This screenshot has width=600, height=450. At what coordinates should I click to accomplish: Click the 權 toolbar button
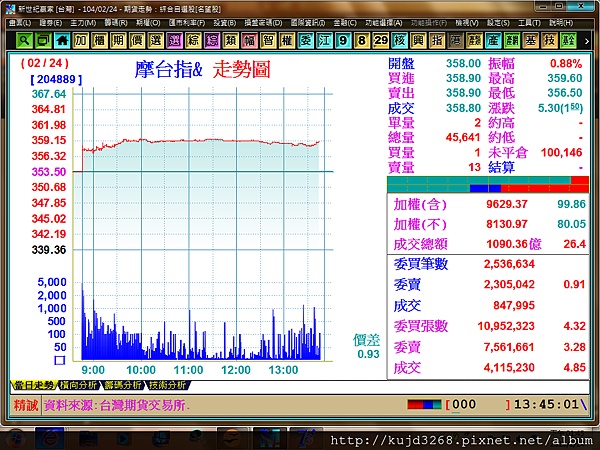click(287, 40)
